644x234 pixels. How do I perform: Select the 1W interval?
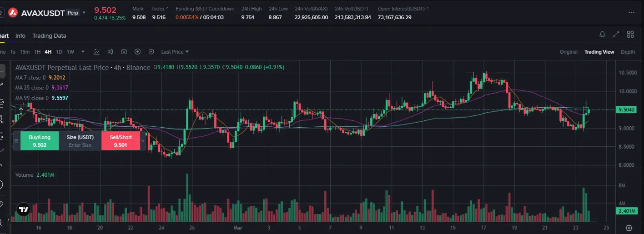[70, 52]
